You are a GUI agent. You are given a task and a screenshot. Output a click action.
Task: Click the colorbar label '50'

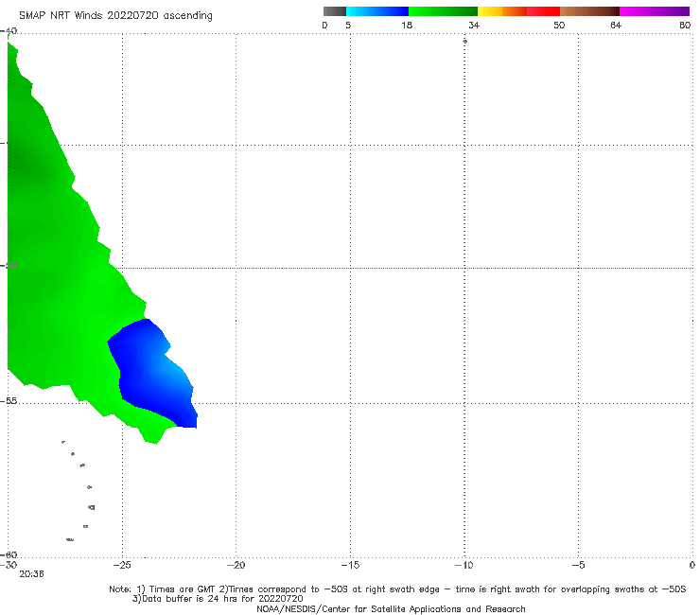click(559, 25)
